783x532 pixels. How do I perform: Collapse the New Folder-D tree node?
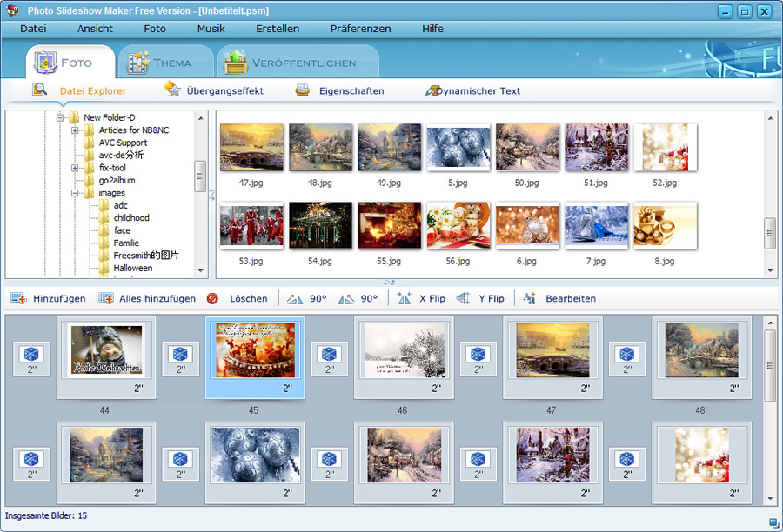point(61,117)
